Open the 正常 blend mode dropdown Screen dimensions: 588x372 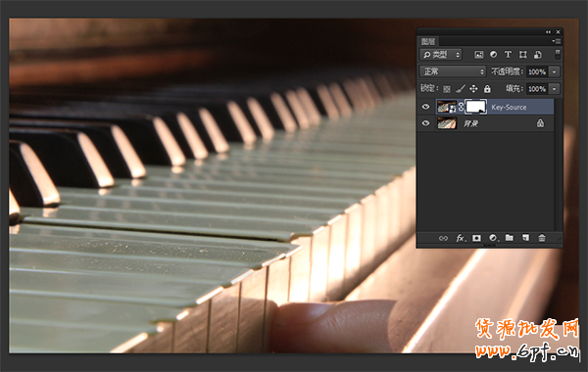click(x=453, y=71)
